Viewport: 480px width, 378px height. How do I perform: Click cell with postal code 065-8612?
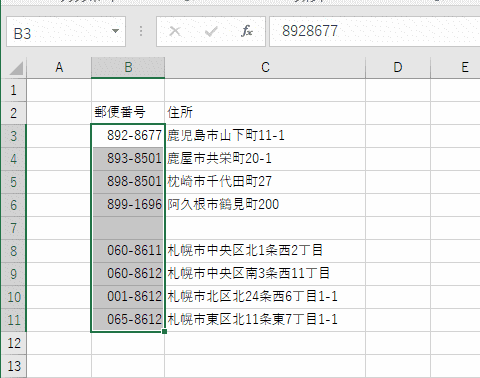pos(128,320)
